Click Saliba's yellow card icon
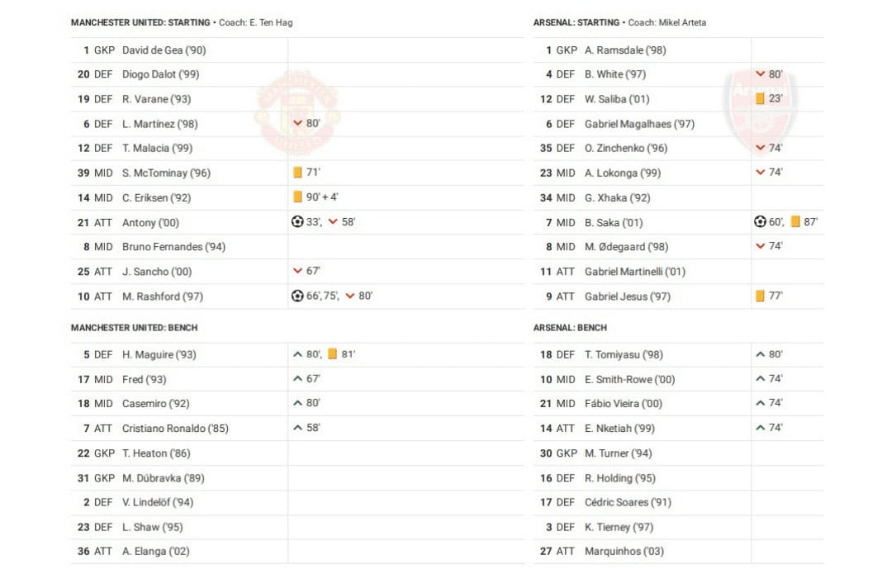Screen dimensions: 882x588 click(x=760, y=98)
